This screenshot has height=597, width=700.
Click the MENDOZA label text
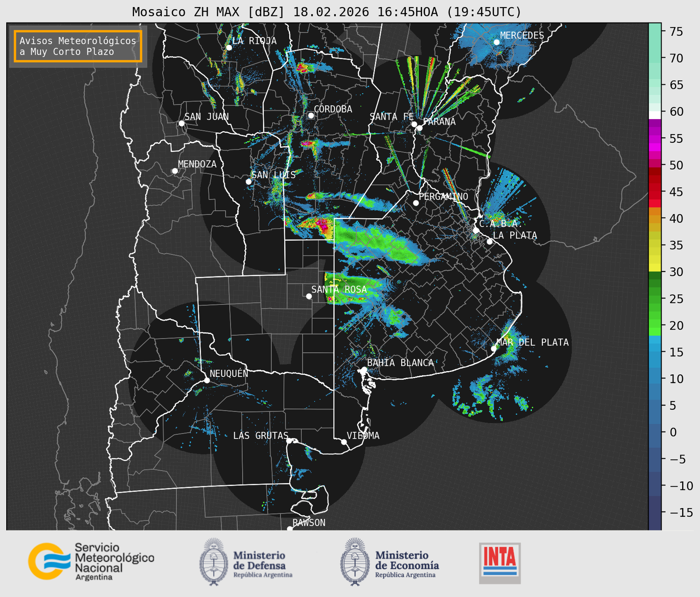(198, 164)
